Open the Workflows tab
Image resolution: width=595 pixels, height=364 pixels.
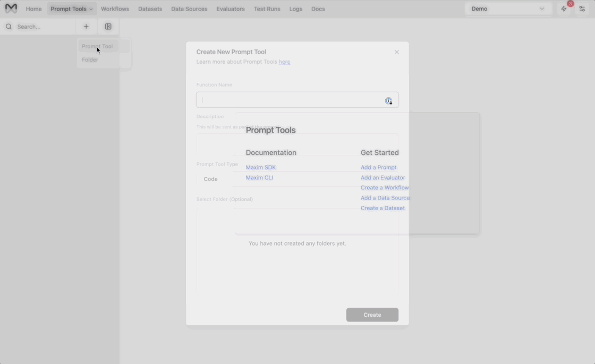tap(115, 8)
